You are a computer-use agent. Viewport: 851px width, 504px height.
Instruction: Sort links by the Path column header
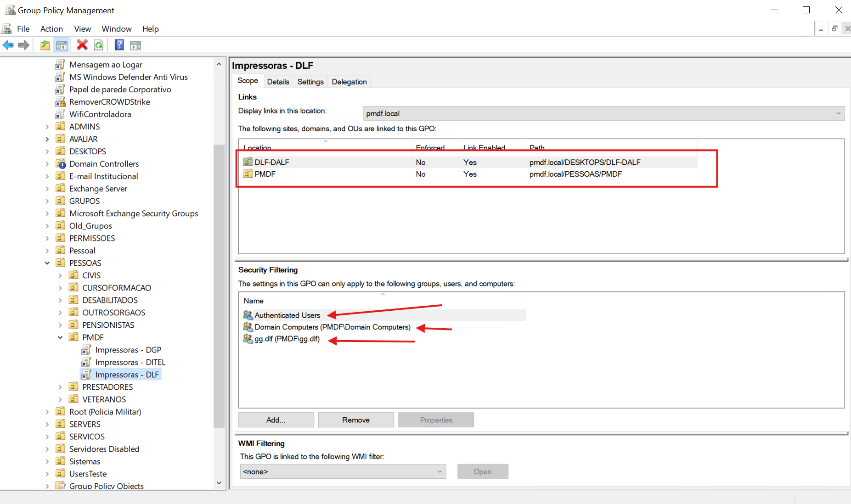537,147
